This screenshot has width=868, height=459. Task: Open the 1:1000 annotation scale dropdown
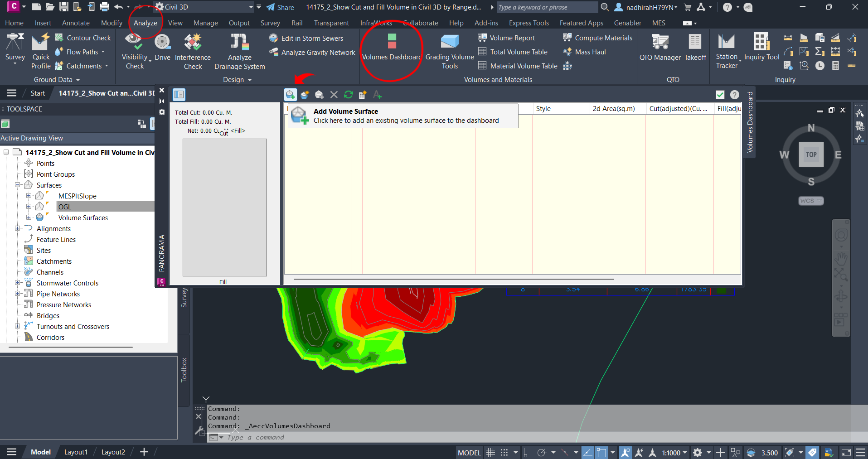tap(684, 452)
